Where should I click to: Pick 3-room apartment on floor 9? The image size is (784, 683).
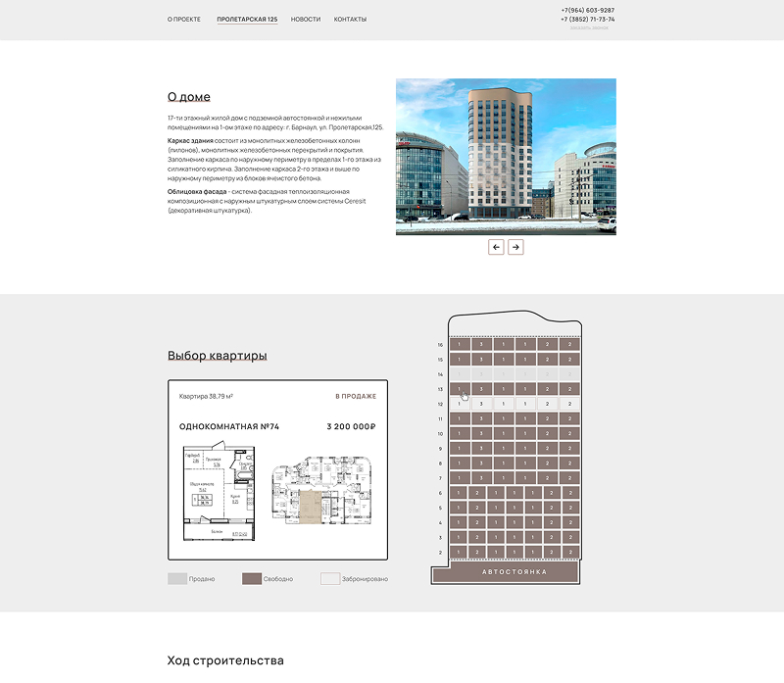coord(481,448)
